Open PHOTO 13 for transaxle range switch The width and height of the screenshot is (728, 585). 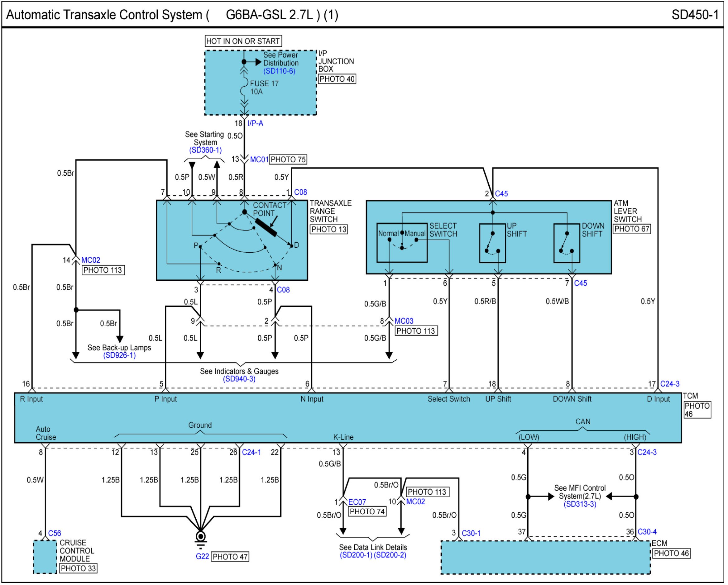pos(328,230)
